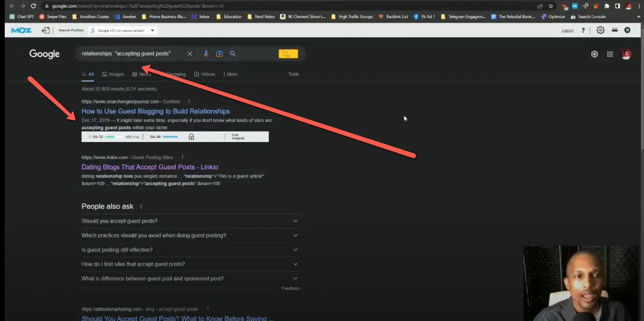This screenshot has width=644, height=321.
Task: Clear the search query using the X icon
Action: point(189,53)
